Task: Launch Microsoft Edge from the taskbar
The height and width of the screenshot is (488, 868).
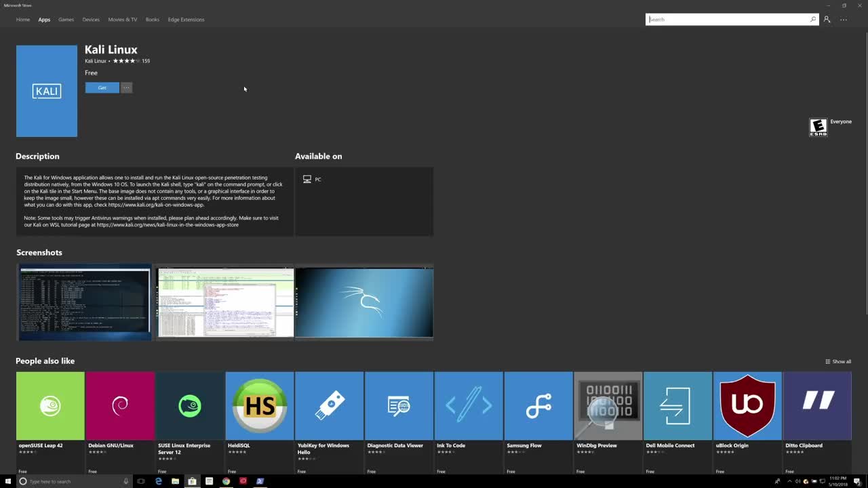Action: 159,481
